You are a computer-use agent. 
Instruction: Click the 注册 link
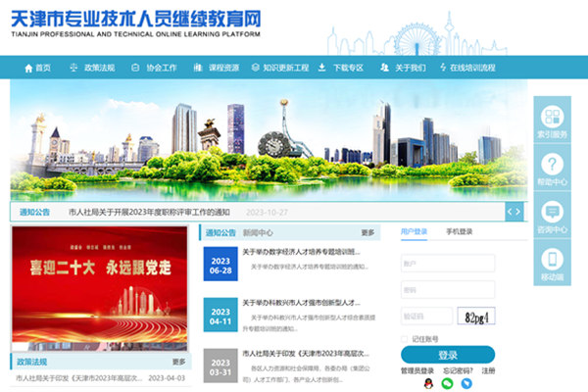[x=488, y=371]
